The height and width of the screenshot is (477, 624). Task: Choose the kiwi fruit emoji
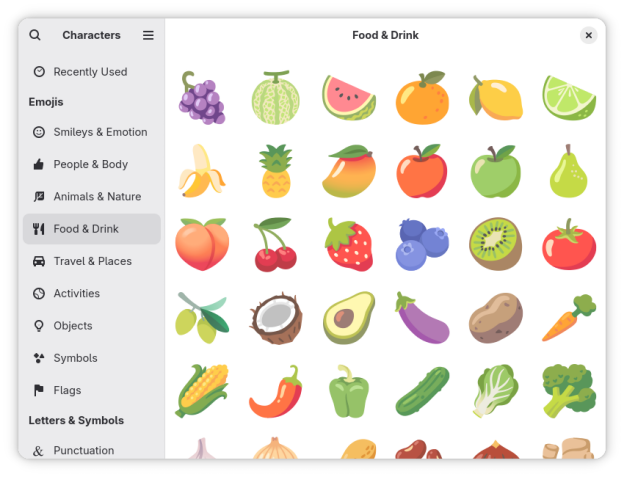coord(495,244)
